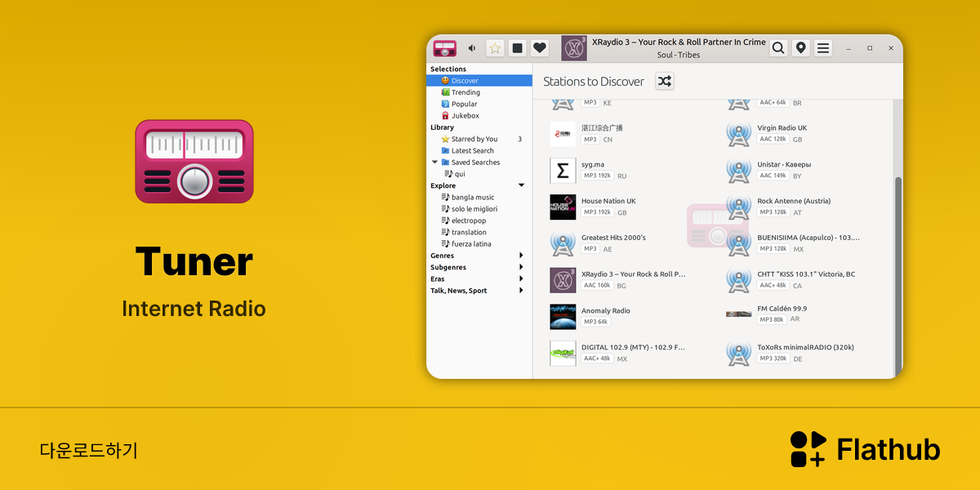This screenshot has height=490, width=980.
Task: Click the DIGITAL 102.9 (MTY) station logo
Action: 563,354
